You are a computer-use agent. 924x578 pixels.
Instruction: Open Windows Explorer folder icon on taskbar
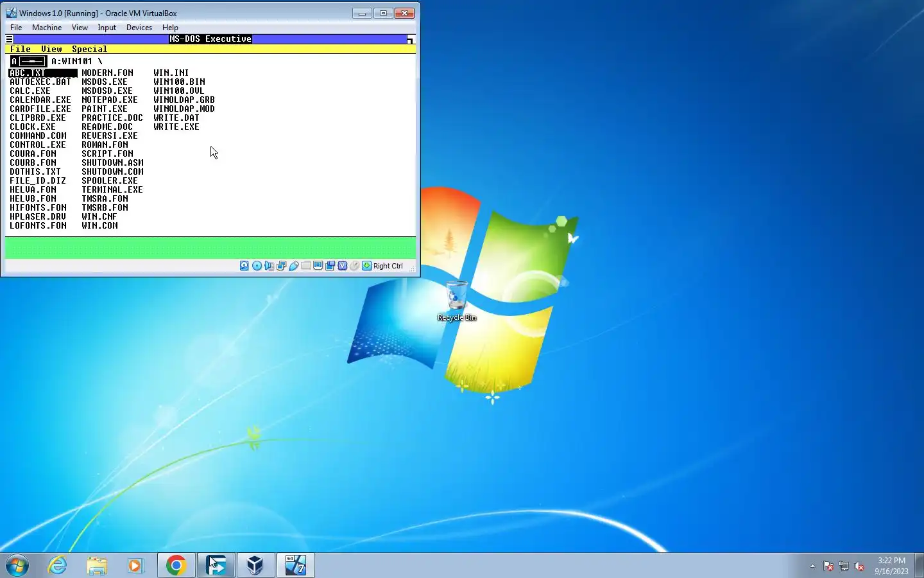click(97, 565)
